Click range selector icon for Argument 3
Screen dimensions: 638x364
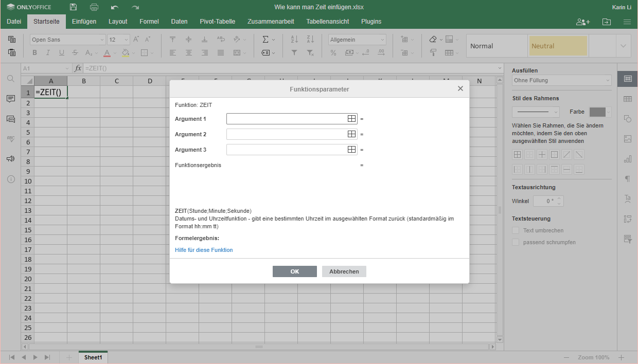coord(352,150)
